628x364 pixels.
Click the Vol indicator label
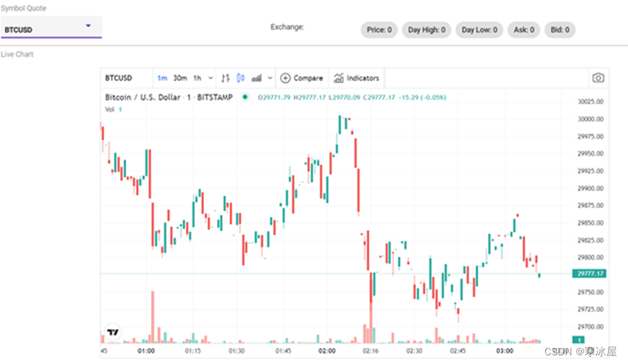[110, 109]
